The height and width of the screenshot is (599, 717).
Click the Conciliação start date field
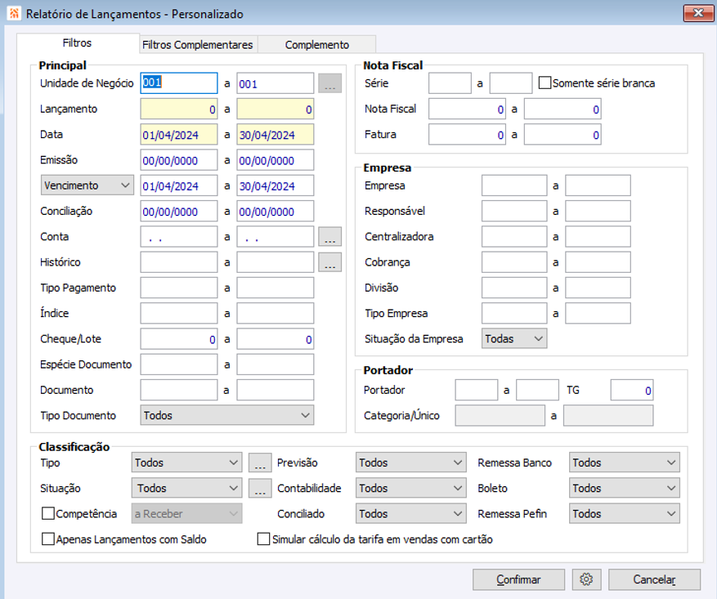pyautogui.click(x=179, y=212)
